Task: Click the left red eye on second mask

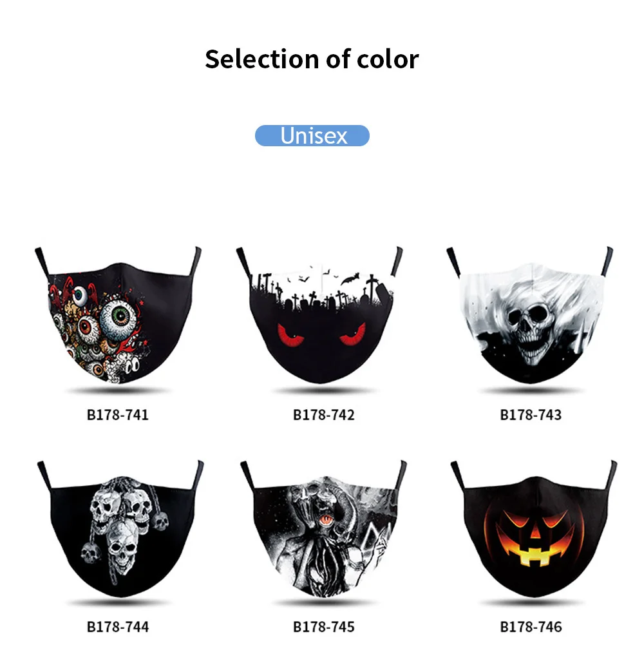Action: [x=290, y=334]
